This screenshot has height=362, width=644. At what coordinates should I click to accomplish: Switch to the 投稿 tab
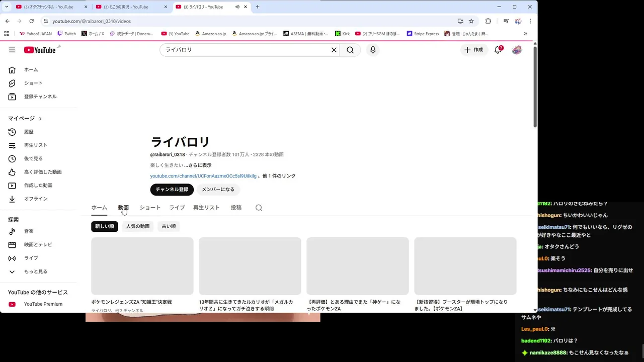click(x=236, y=208)
